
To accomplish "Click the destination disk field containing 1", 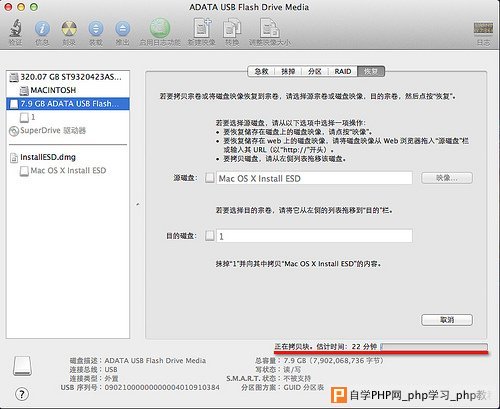I will click(x=314, y=236).
